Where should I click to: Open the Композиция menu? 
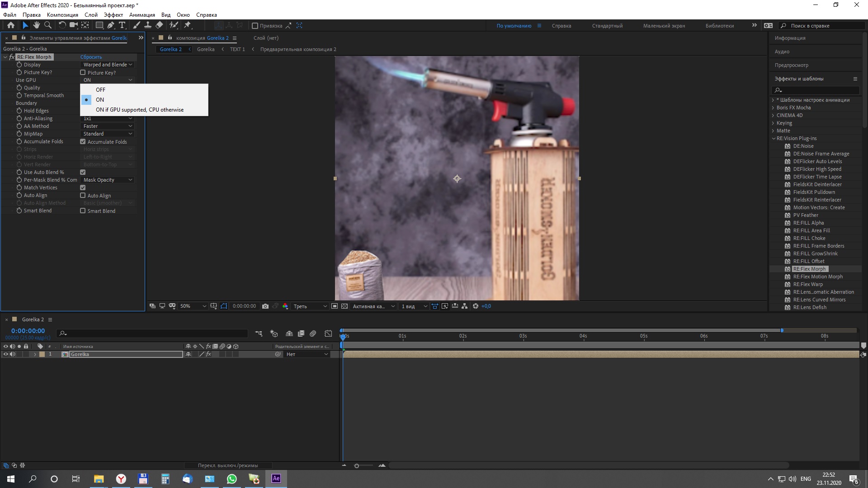pyautogui.click(x=62, y=15)
